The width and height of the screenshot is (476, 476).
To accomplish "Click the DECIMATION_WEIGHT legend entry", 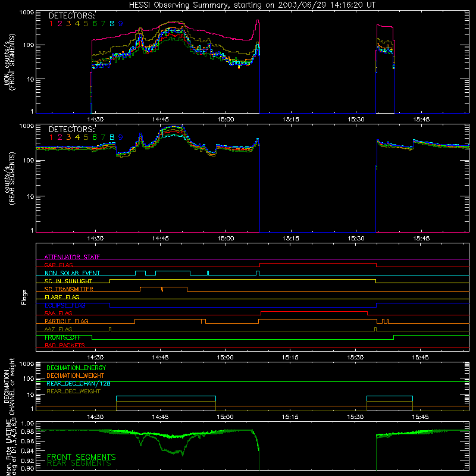I will (76, 375).
